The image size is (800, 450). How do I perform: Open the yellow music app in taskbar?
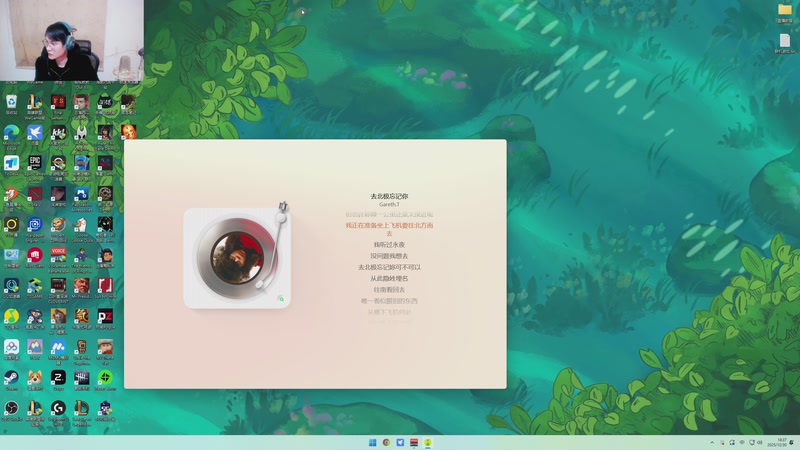(x=428, y=442)
